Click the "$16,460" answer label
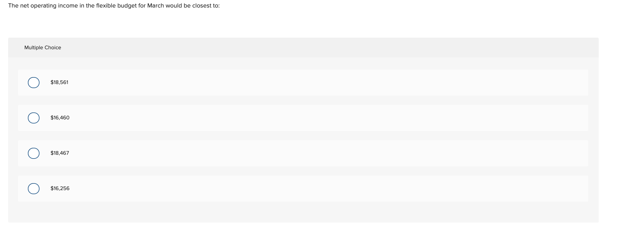Image resolution: width=644 pixels, height=233 pixels. [x=60, y=118]
